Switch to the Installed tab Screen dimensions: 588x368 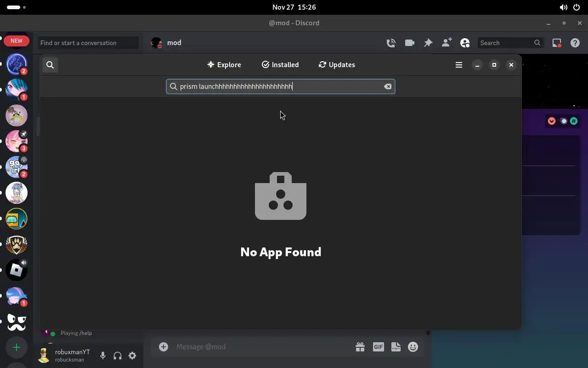pyautogui.click(x=280, y=65)
